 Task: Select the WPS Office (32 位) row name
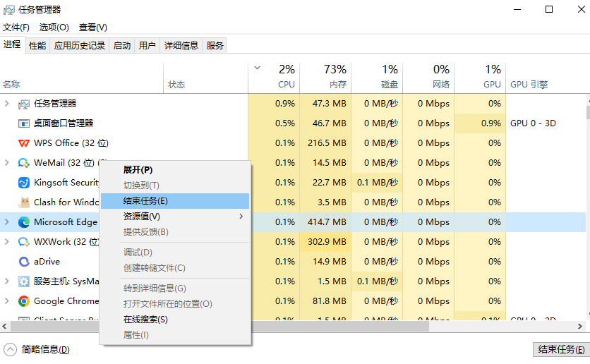coord(71,143)
